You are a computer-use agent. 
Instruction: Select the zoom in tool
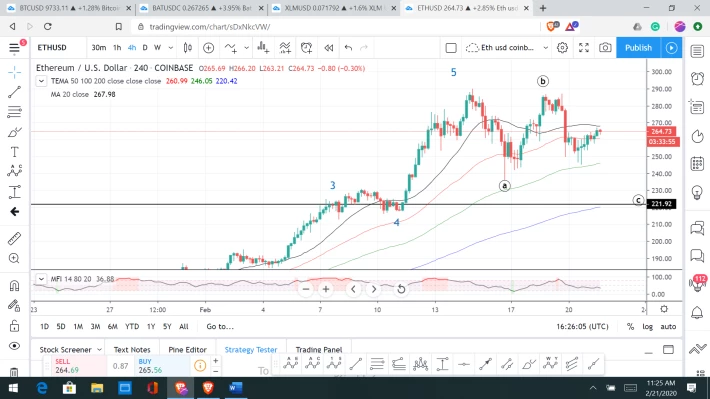click(x=14, y=258)
